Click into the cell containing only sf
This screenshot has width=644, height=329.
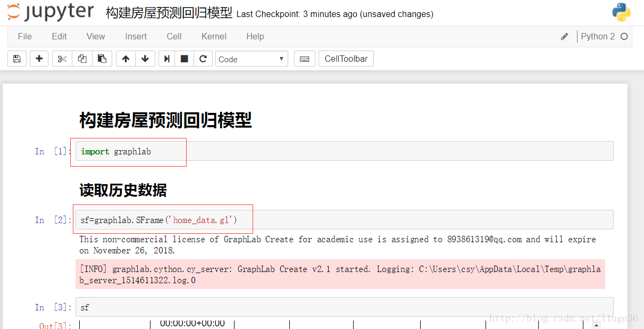[344, 307]
